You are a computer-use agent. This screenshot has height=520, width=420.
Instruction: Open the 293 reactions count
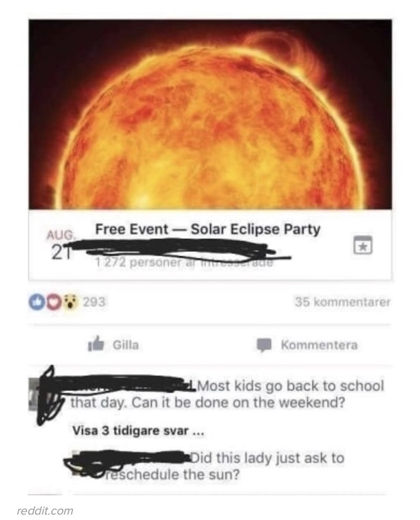[94, 302]
